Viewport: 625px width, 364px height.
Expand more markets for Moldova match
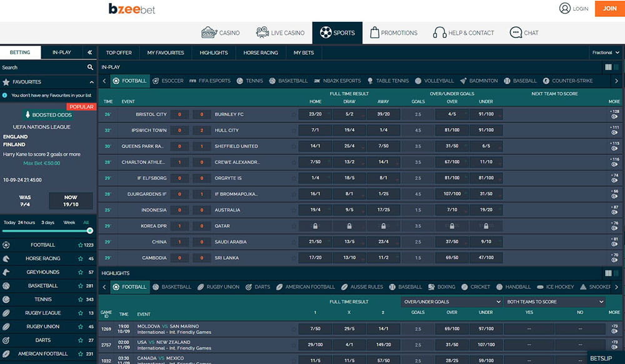tap(614, 328)
